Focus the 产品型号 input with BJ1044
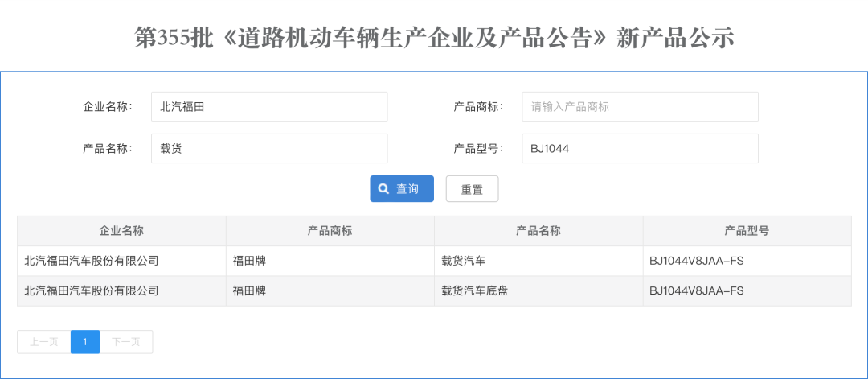This screenshot has width=868, height=379. [x=640, y=149]
